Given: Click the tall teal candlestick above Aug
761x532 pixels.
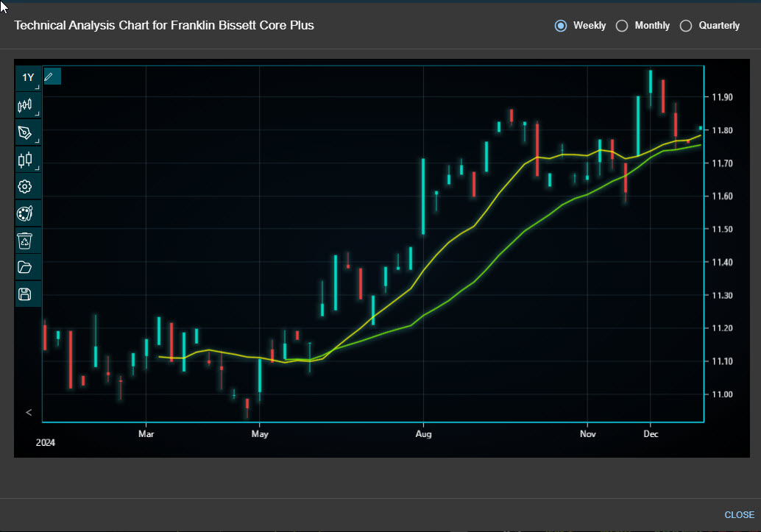Looking at the screenshot, I should pyautogui.click(x=423, y=196).
